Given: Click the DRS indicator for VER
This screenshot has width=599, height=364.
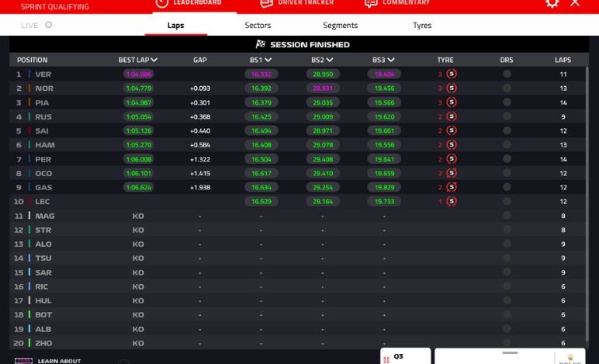Looking at the screenshot, I should 507,75.
